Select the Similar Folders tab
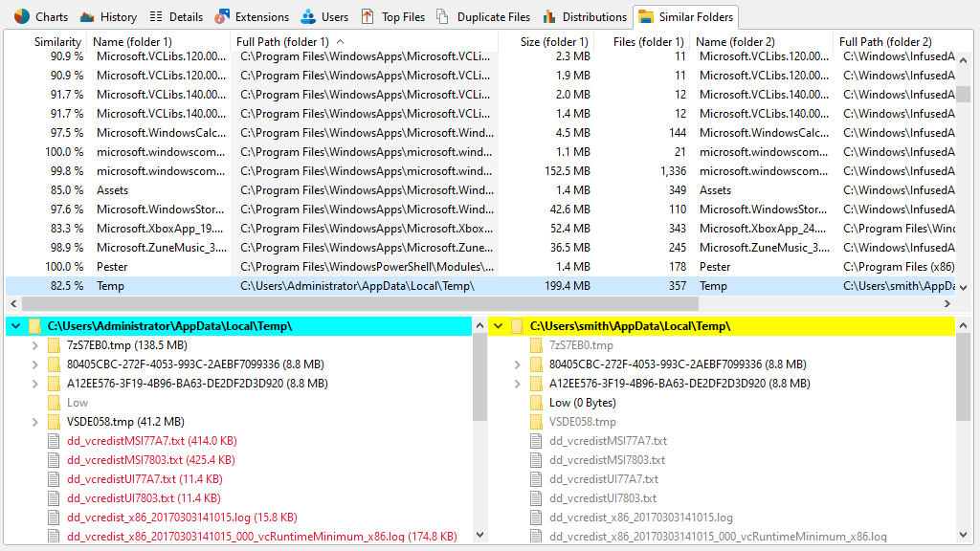The height and width of the screenshot is (551, 980). (685, 17)
